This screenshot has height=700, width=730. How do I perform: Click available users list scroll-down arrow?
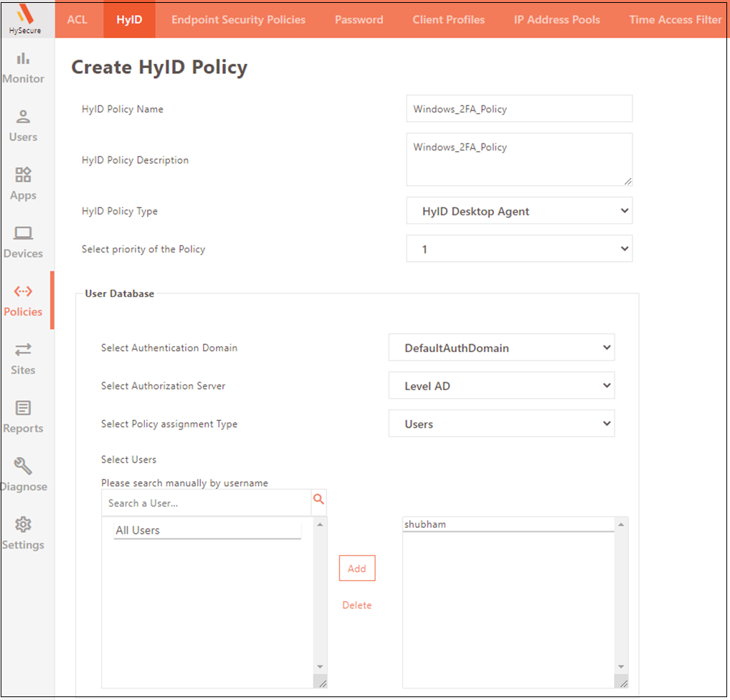321,666
